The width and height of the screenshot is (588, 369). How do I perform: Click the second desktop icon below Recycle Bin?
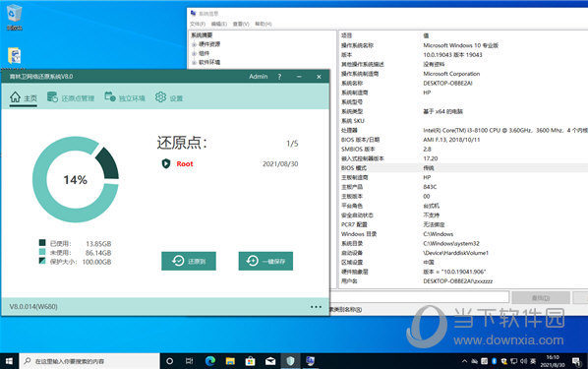[x=14, y=56]
